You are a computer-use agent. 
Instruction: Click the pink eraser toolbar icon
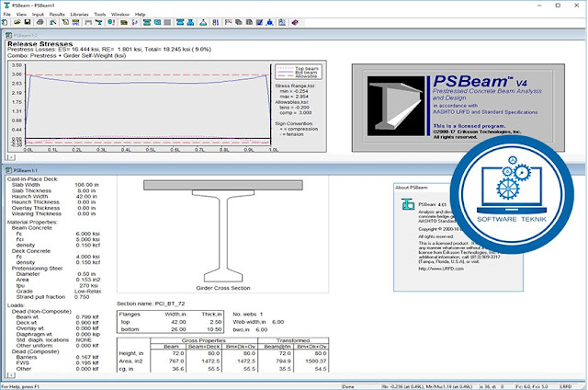click(x=295, y=22)
